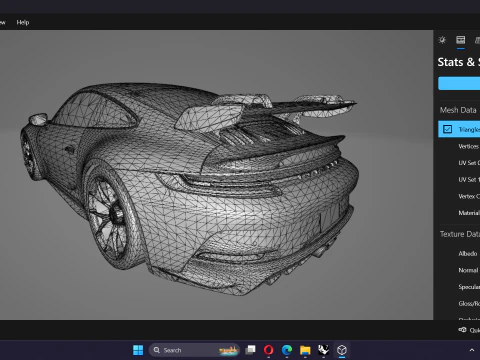Open the Help menu
This screenshot has height=360, width=480.
click(23, 22)
